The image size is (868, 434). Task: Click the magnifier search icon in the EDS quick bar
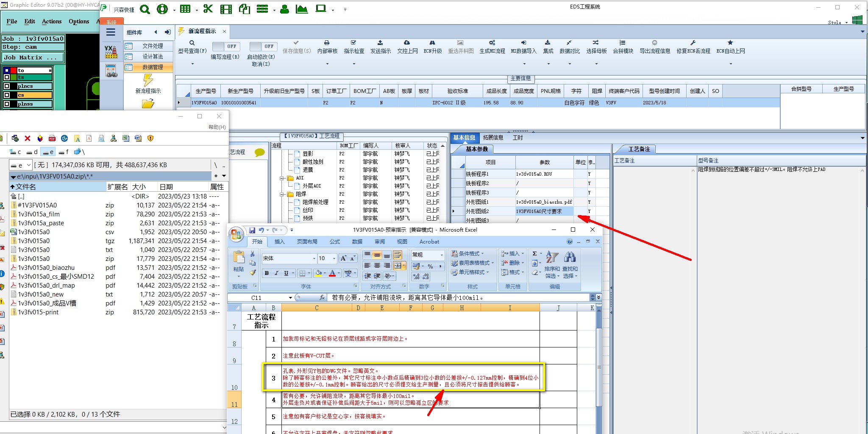[x=145, y=9]
